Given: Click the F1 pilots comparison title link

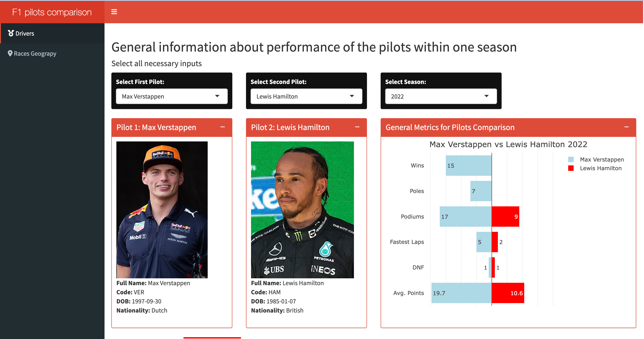Looking at the screenshot, I should point(52,12).
